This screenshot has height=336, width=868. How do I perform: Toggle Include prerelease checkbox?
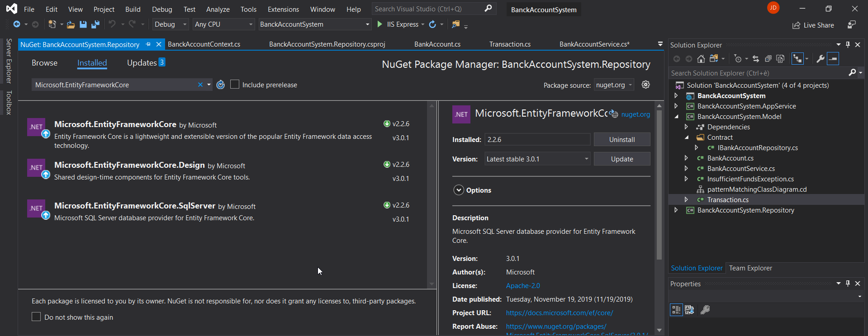coord(235,84)
